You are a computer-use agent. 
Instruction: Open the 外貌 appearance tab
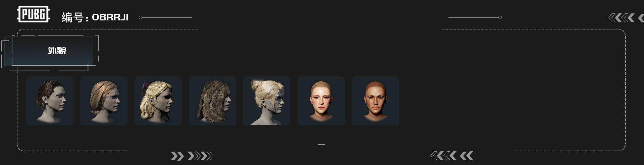point(52,51)
